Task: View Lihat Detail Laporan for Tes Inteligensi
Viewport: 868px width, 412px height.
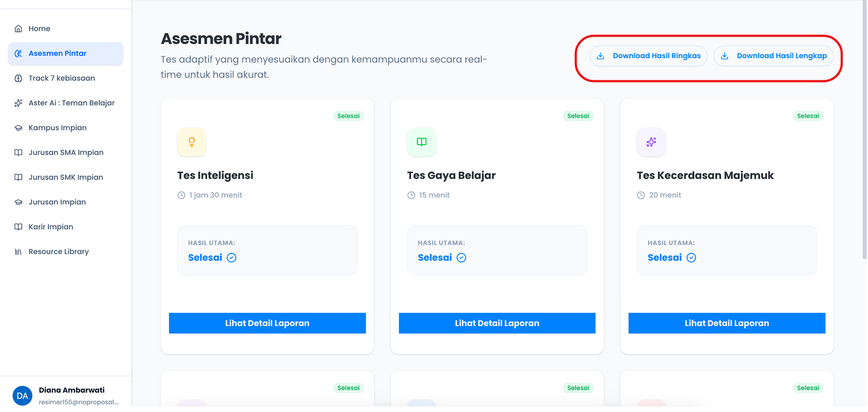Action: point(268,323)
